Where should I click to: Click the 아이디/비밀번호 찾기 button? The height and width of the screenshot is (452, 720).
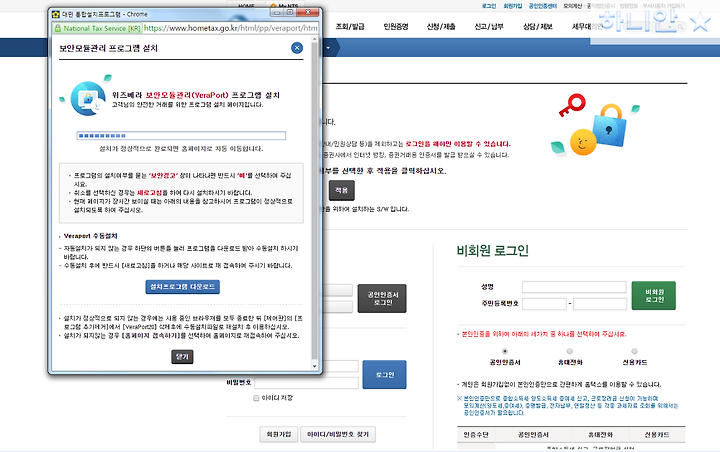pos(338,434)
